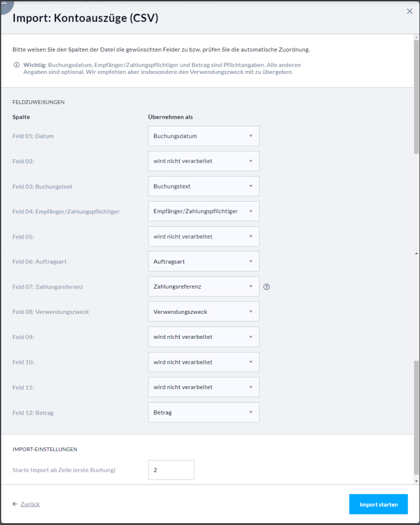
Task: Open the Feld 12 Betrag dropdown
Action: pyautogui.click(x=203, y=412)
